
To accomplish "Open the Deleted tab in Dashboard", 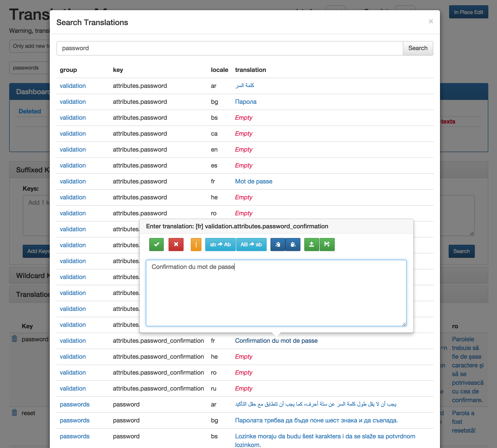I will click(30, 111).
